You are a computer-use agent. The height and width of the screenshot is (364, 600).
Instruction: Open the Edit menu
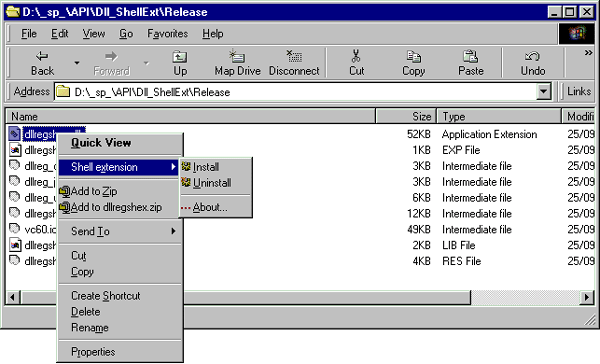[x=60, y=34]
